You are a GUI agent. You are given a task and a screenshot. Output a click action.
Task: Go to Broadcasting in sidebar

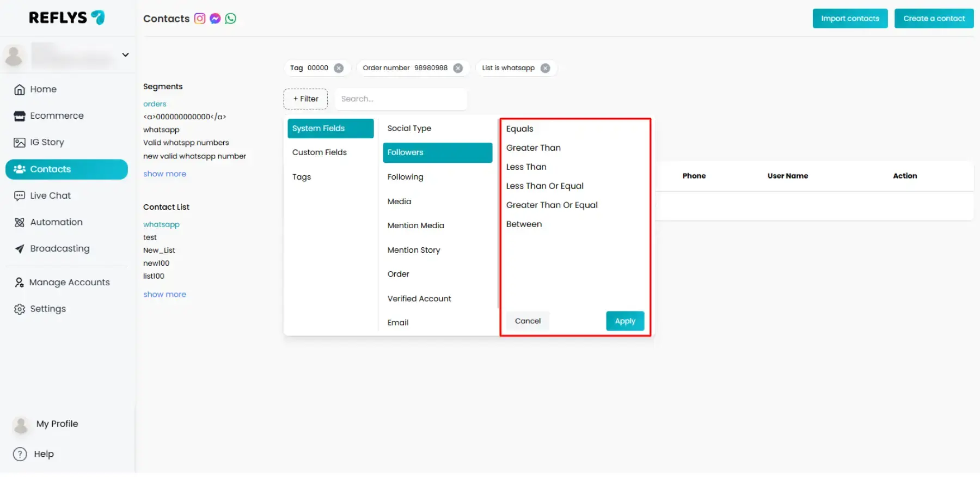click(x=59, y=248)
